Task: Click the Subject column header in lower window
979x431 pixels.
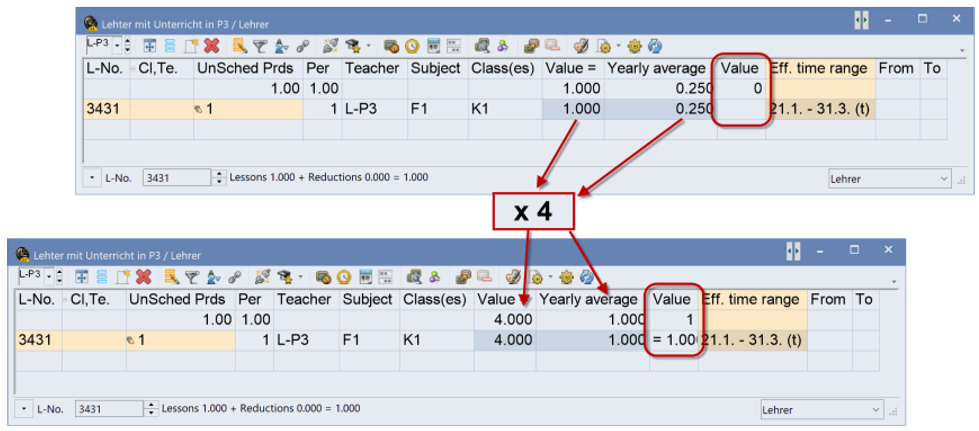Action: pos(368,300)
